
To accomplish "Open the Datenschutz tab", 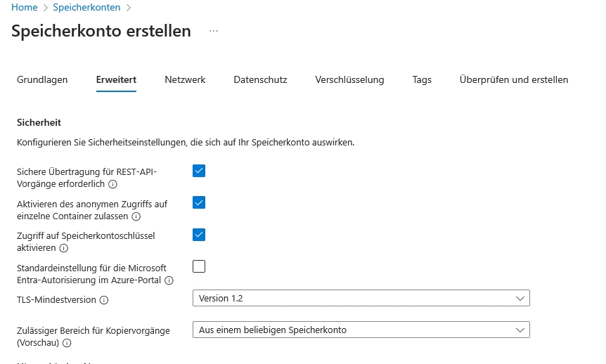I will click(x=260, y=80).
